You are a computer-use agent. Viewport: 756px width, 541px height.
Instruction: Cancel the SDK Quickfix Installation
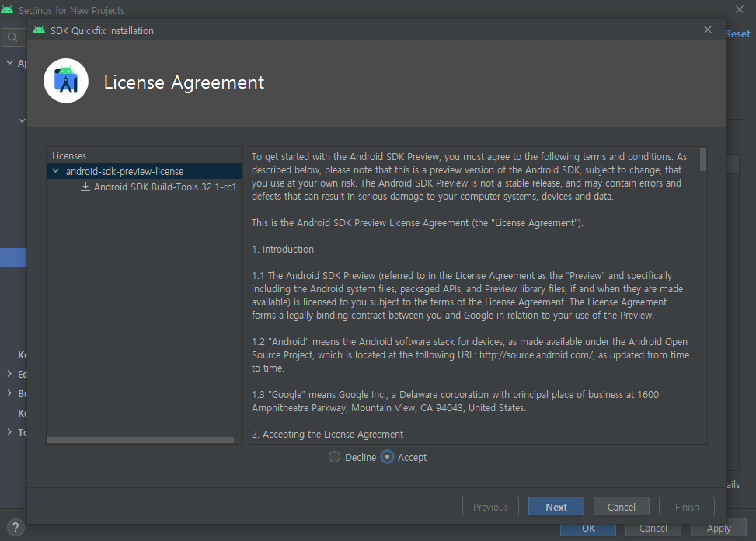[x=622, y=506]
